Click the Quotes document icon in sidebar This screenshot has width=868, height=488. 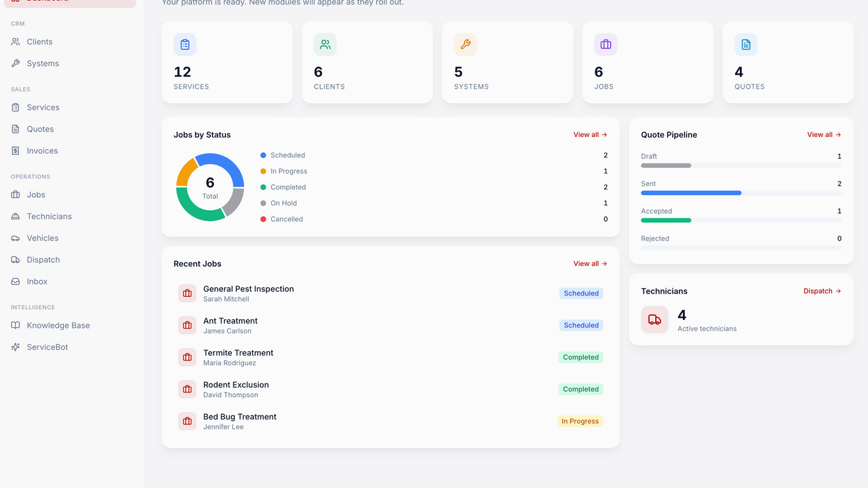16,129
